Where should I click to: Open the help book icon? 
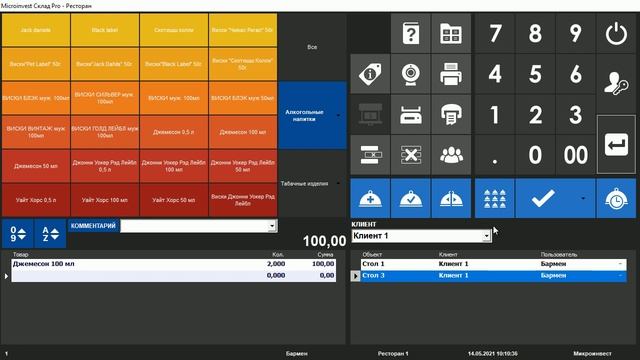[x=411, y=33]
